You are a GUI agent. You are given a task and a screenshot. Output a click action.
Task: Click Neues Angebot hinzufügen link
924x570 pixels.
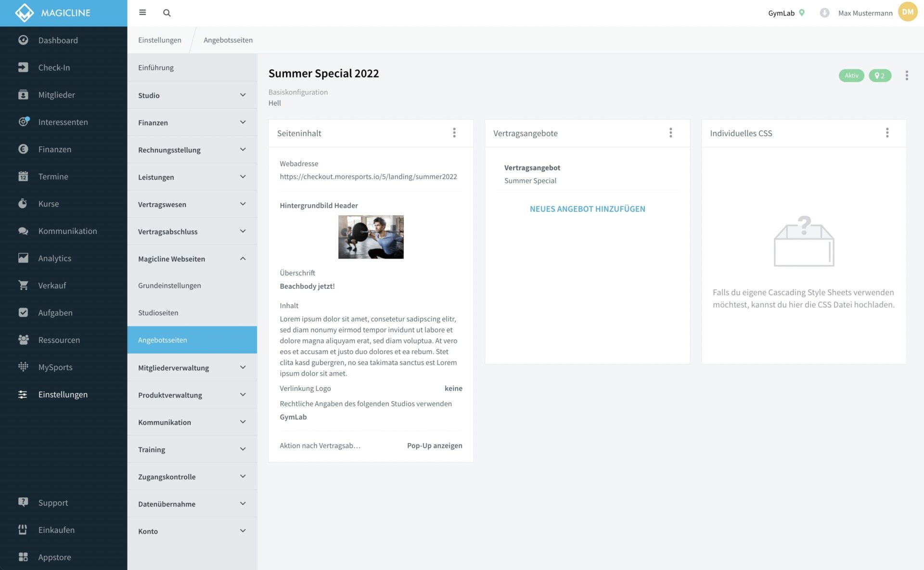click(587, 209)
